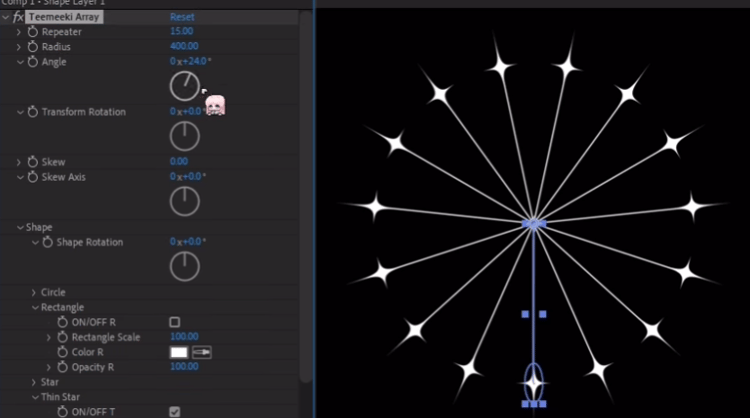Click the Rectangle Scale value 100.00
The width and height of the screenshot is (750, 418).
tap(184, 337)
